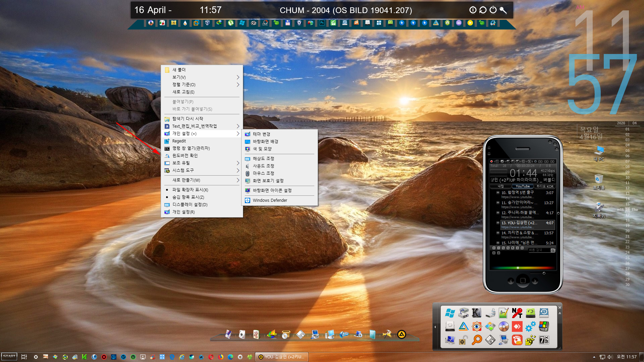The width and height of the screenshot is (644, 362).
Task: Click the eject arrow on the launcher panel's right edge
Action: tap(559, 313)
